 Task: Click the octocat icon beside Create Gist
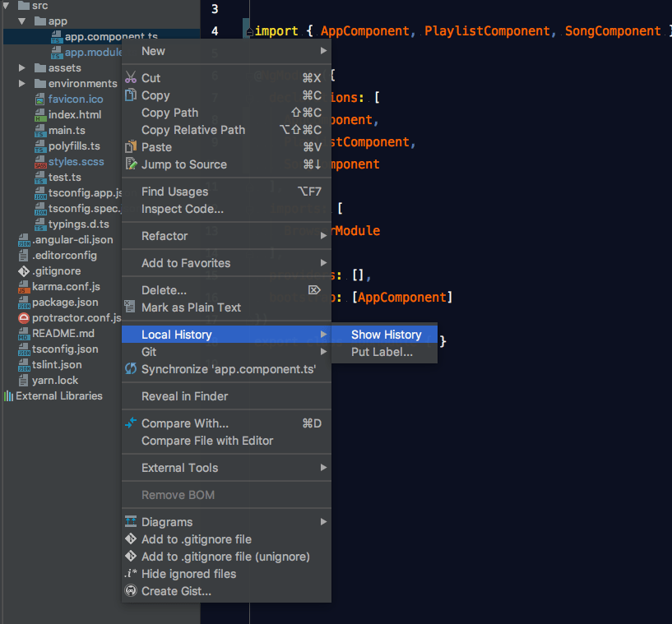130,591
